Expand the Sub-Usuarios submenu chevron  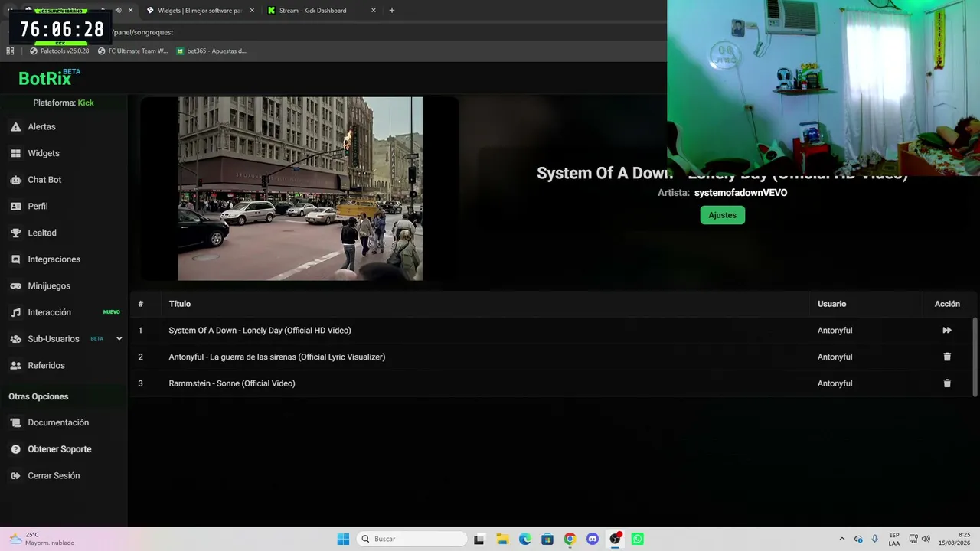(119, 339)
